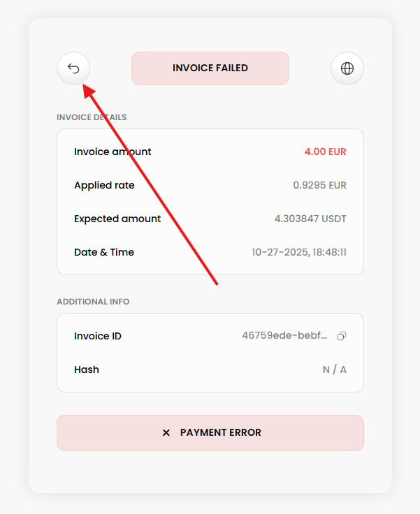420x514 pixels.
Task: Click the Applied rate label
Action: 104,185
